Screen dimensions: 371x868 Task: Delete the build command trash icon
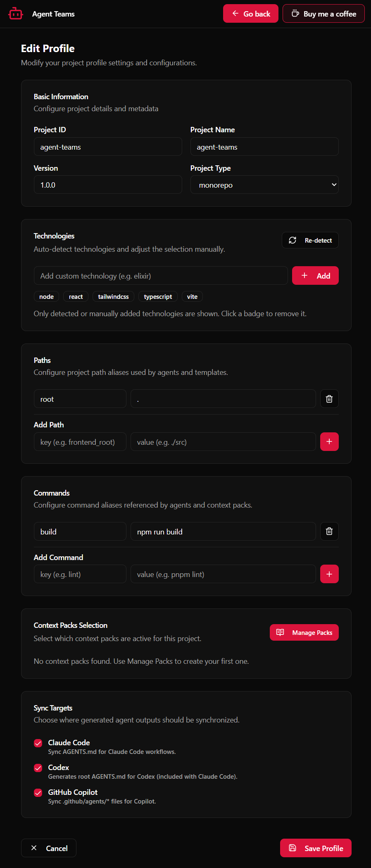329,531
